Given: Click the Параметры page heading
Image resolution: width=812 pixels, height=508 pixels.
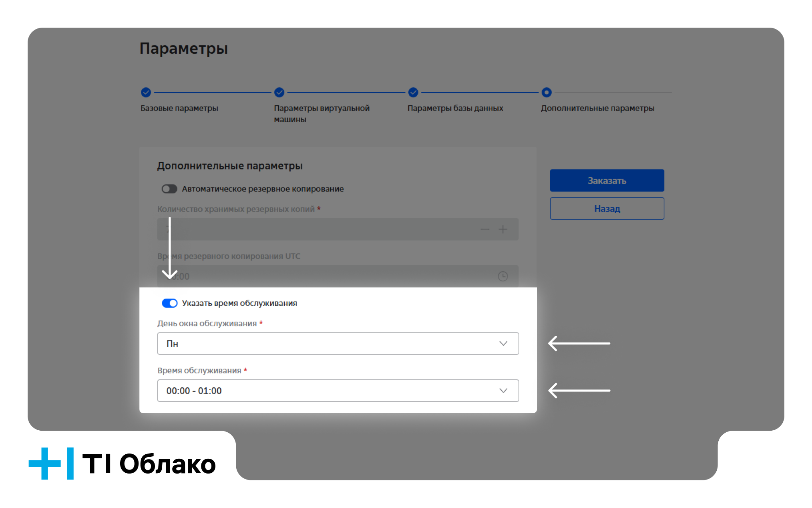Looking at the screenshot, I should [x=184, y=48].
